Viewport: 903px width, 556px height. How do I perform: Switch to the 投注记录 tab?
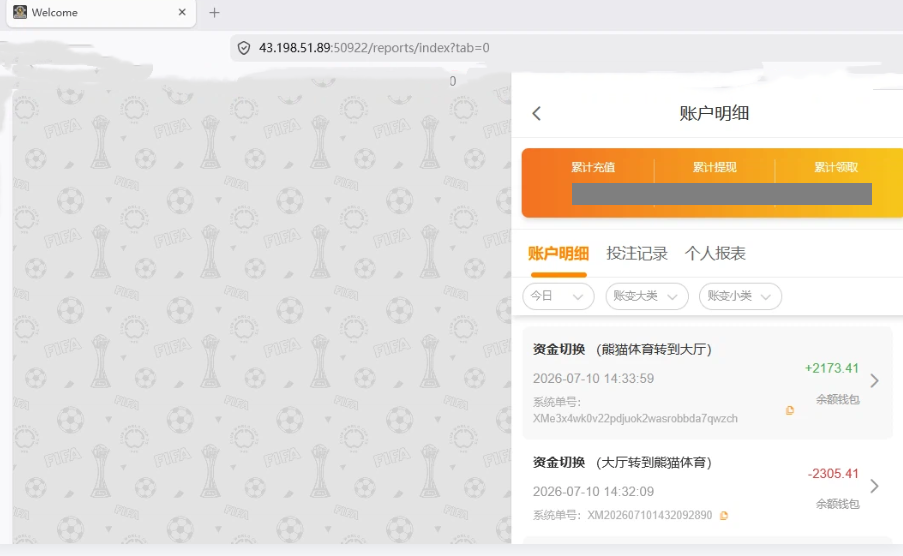[x=637, y=254]
